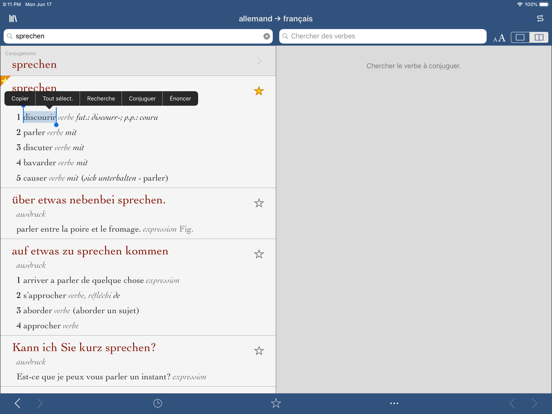Choose Tout sélect. in context menu
Screen dimensions: 552x414
pyautogui.click(x=58, y=99)
